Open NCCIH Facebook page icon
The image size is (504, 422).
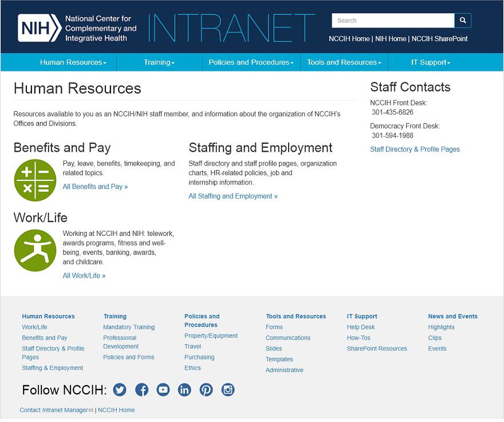[x=142, y=389]
